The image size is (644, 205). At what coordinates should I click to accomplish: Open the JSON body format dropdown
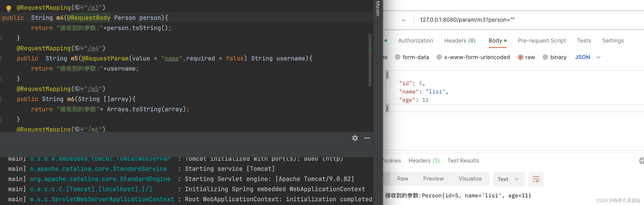pos(588,57)
